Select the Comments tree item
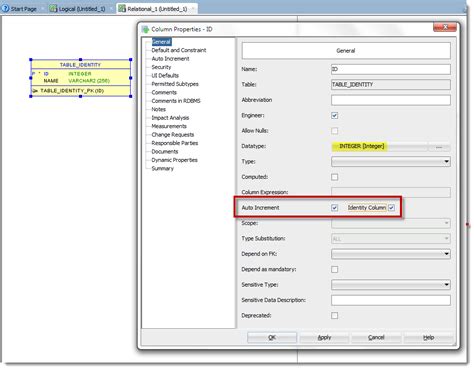Viewport: 474px width, 370px height. coord(164,92)
